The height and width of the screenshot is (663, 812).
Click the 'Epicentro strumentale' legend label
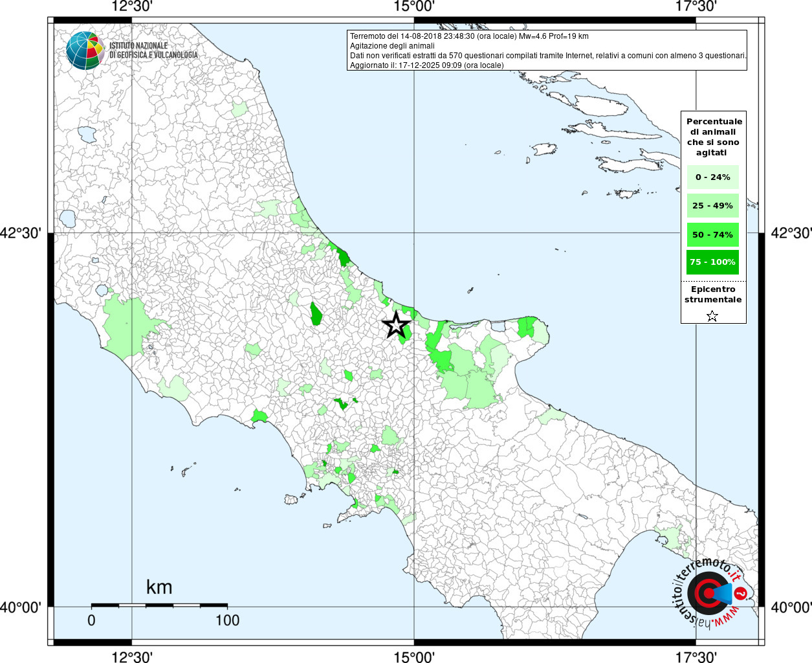713,295
